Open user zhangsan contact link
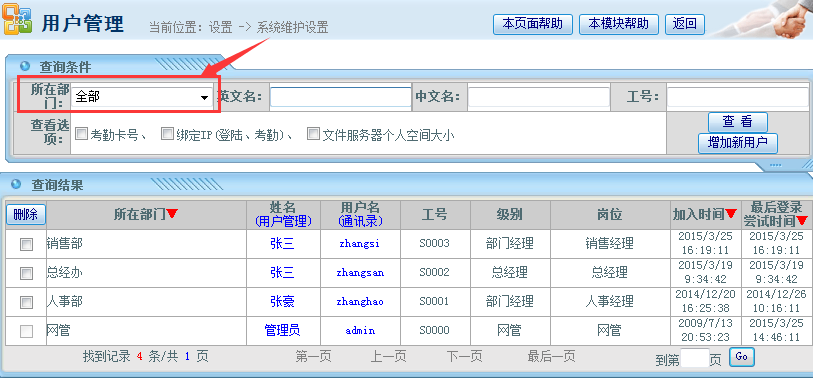The width and height of the screenshot is (813, 382). pyautogui.click(x=360, y=272)
